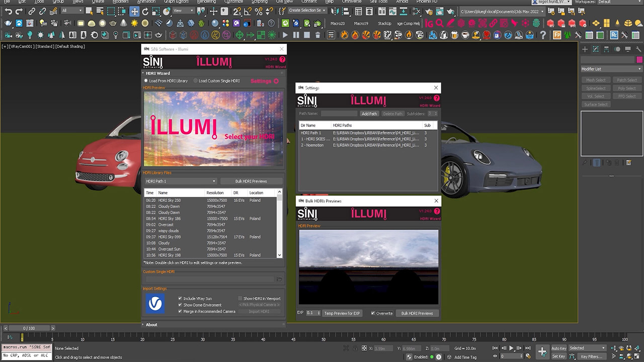Toggle Show Dome Enviroment checkbox

180,305
